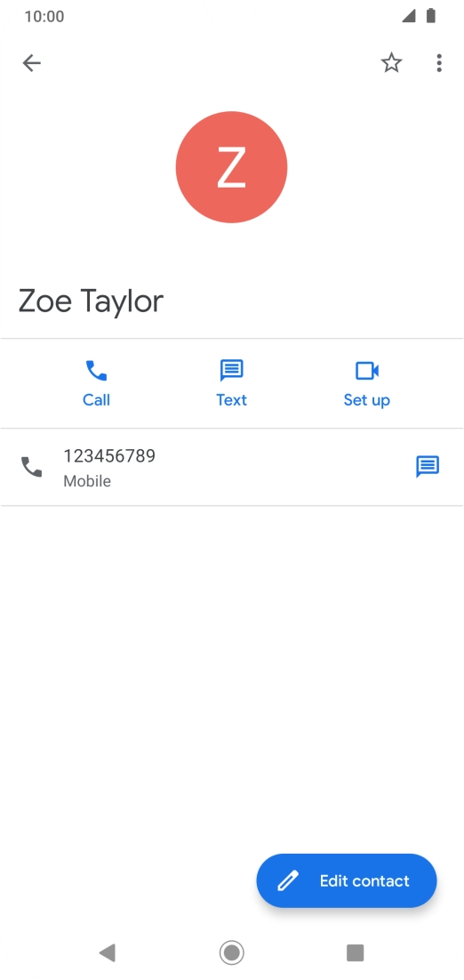Image resolution: width=464 pixels, height=980 pixels.
Task: Tap the Android back navigation triangle
Action: coord(108,952)
